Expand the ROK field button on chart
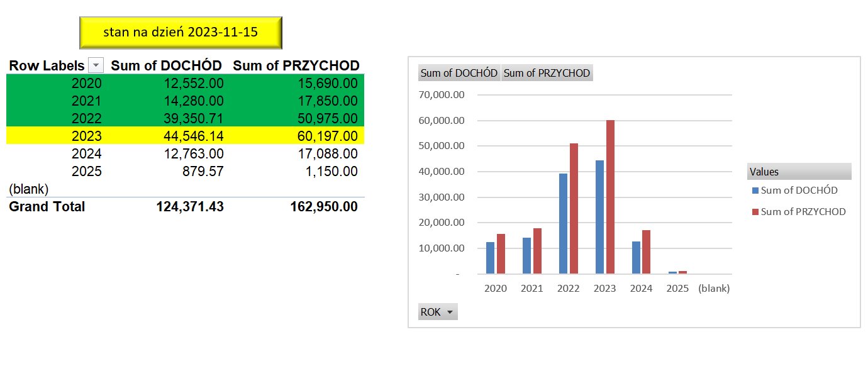This screenshot has width=868, height=371. [438, 312]
